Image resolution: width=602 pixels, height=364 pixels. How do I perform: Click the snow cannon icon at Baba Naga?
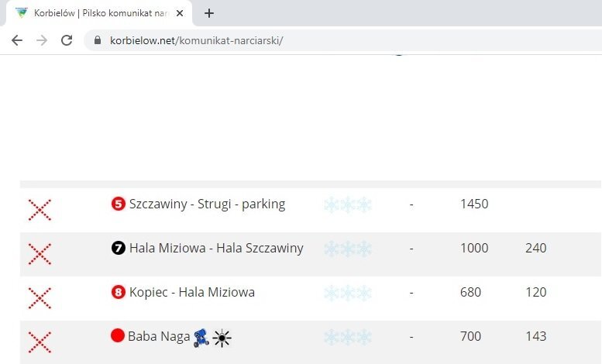pos(201,338)
